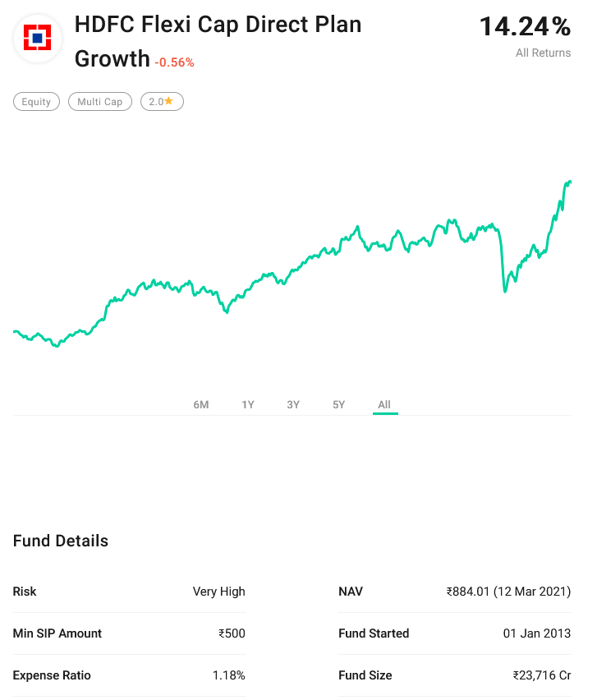Click the Min SIP Amount ₹500 value
This screenshot has height=700, width=597.
coord(232,633)
